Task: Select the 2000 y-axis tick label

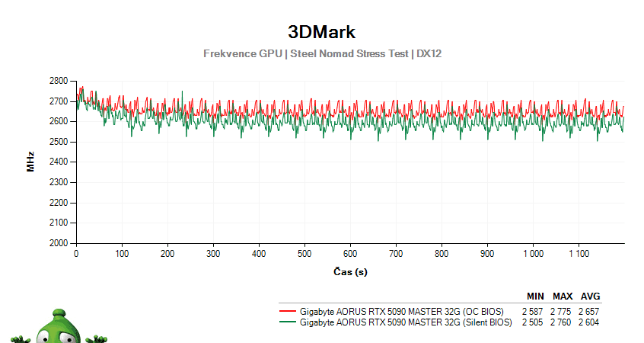Action: pyautogui.click(x=59, y=243)
